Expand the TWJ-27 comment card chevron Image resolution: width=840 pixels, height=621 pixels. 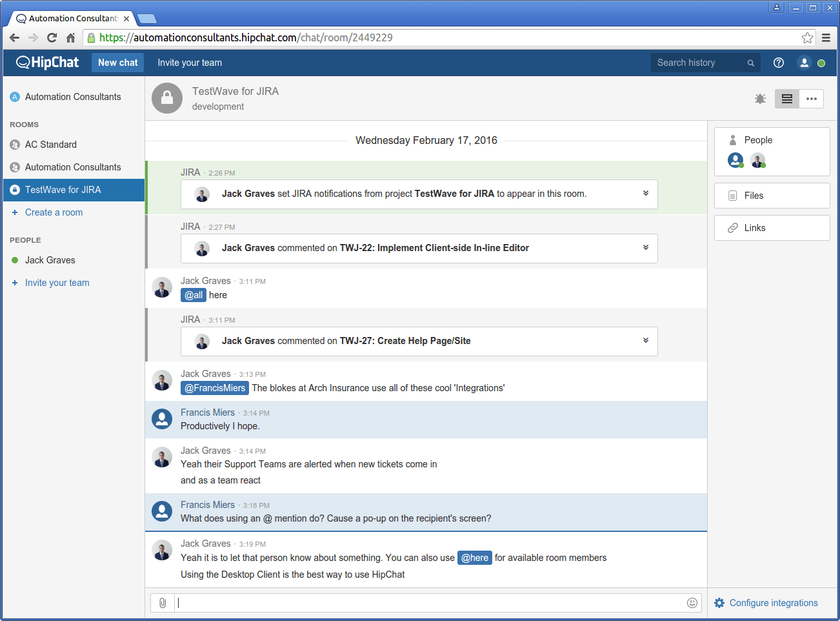[645, 341]
